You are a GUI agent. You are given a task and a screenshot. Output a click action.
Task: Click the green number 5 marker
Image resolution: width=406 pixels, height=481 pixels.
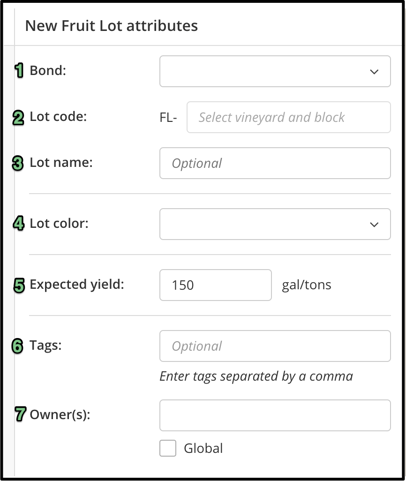click(x=19, y=286)
